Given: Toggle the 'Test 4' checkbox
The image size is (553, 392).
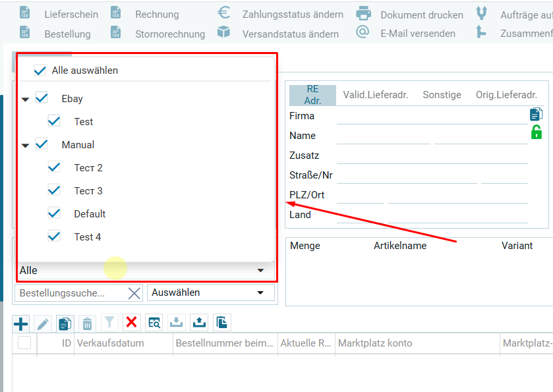Looking at the screenshot, I should pyautogui.click(x=54, y=237).
